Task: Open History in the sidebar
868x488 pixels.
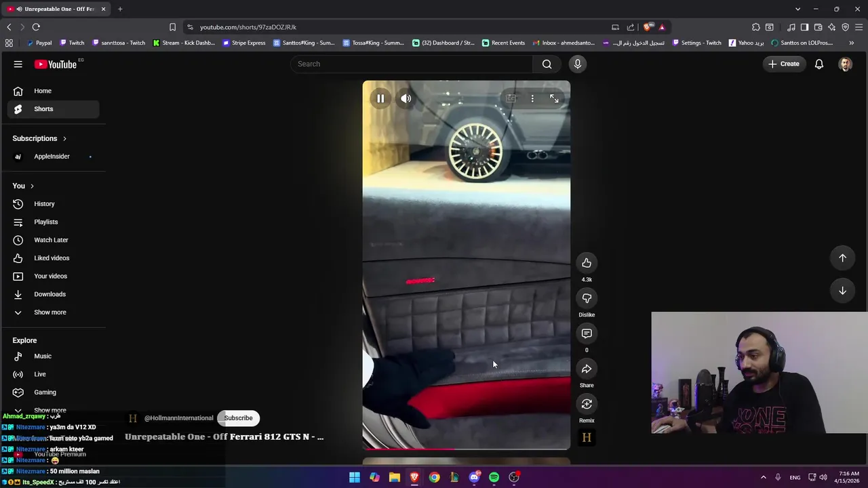Action: click(x=54, y=204)
